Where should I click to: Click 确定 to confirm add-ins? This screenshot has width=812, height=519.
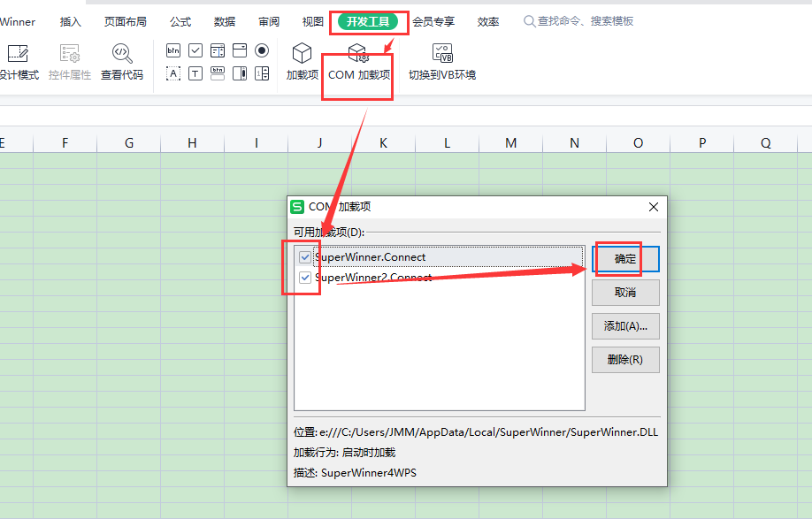(625, 259)
